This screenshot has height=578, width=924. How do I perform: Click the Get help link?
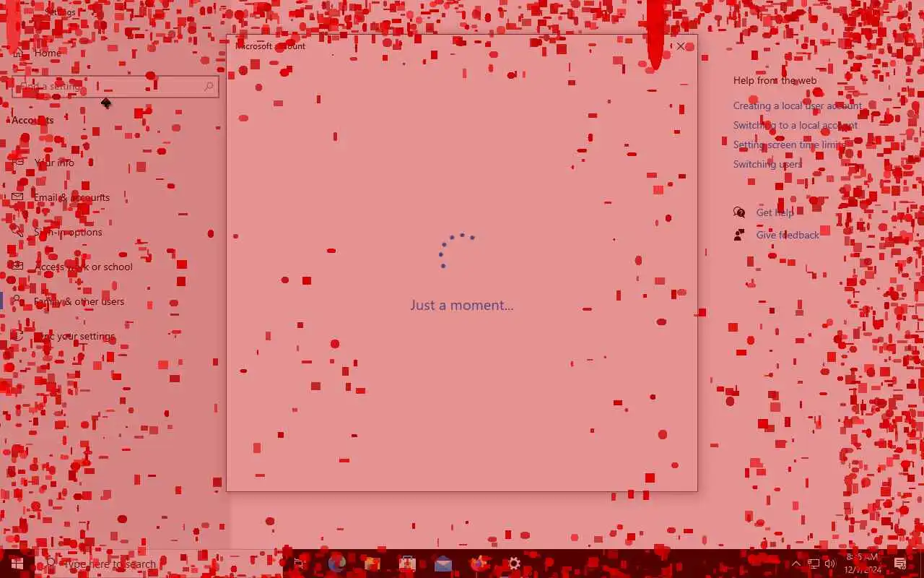[x=775, y=212]
